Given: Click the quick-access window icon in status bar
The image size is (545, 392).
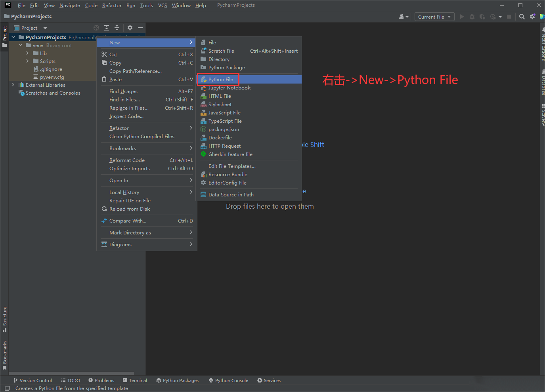Looking at the screenshot, I should click(7, 388).
